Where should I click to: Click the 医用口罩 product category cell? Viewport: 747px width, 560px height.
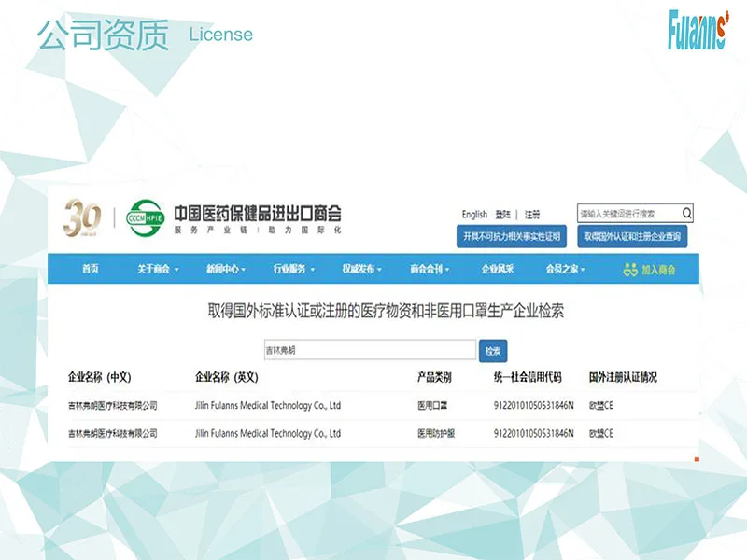coord(432,406)
